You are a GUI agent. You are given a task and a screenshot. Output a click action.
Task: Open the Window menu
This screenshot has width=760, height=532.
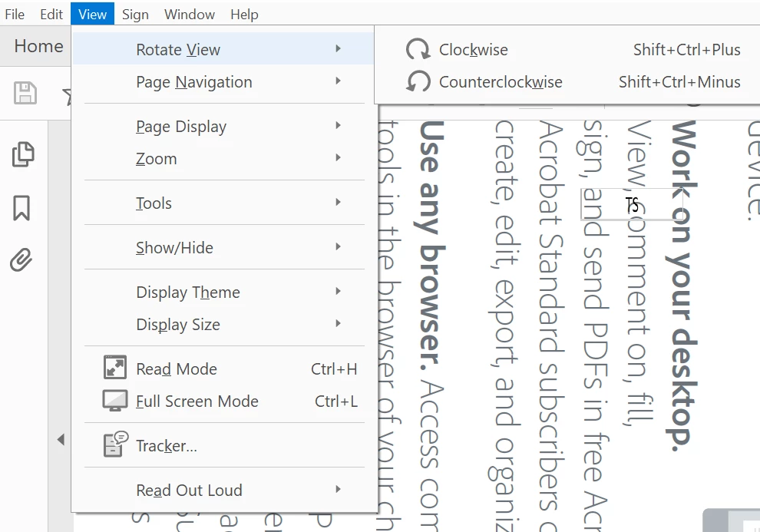tap(190, 15)
